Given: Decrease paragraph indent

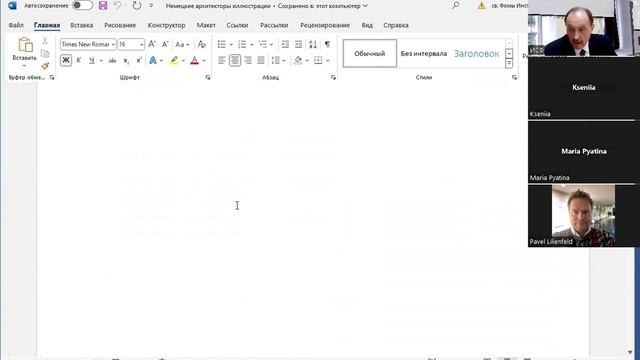Looking at the screenshot, I should pyautogui.click(x=285, y=44).
